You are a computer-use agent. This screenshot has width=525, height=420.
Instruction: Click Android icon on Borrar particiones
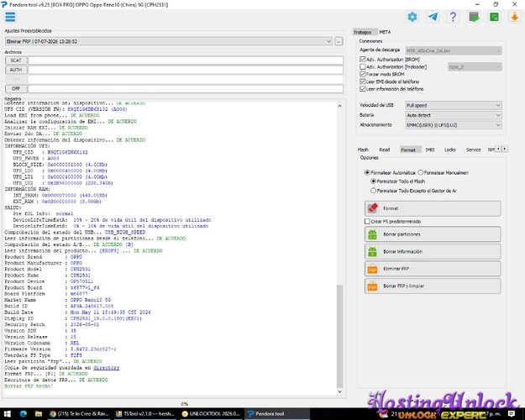372,234
